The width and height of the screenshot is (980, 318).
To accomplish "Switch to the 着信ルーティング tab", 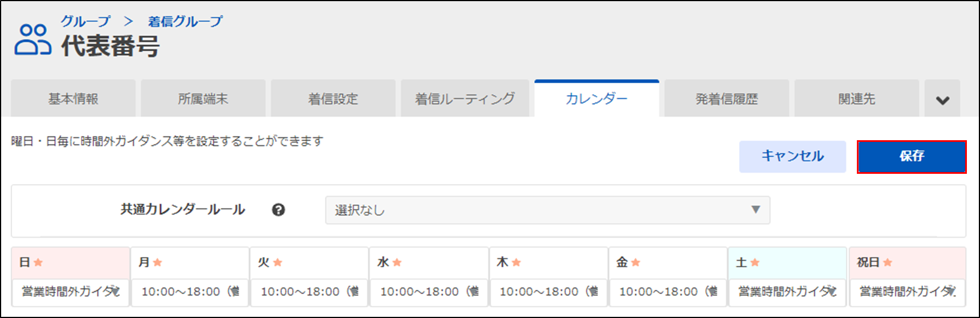I will point(465,99).
